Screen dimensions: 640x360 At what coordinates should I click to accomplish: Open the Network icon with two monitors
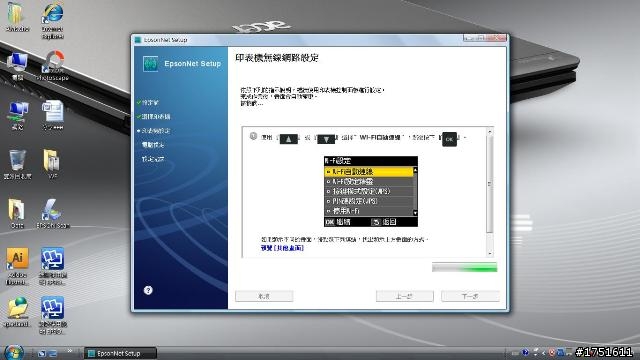(17, 116)
